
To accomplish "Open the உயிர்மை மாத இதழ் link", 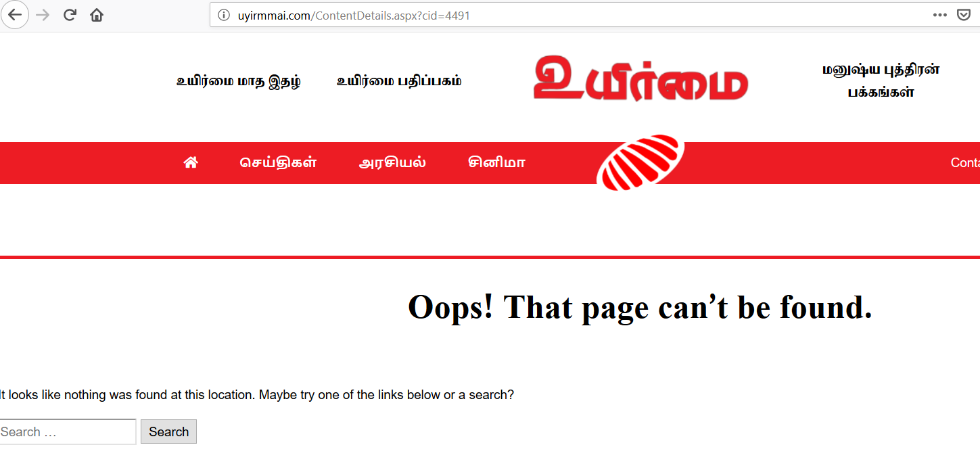I will [239, 81].
